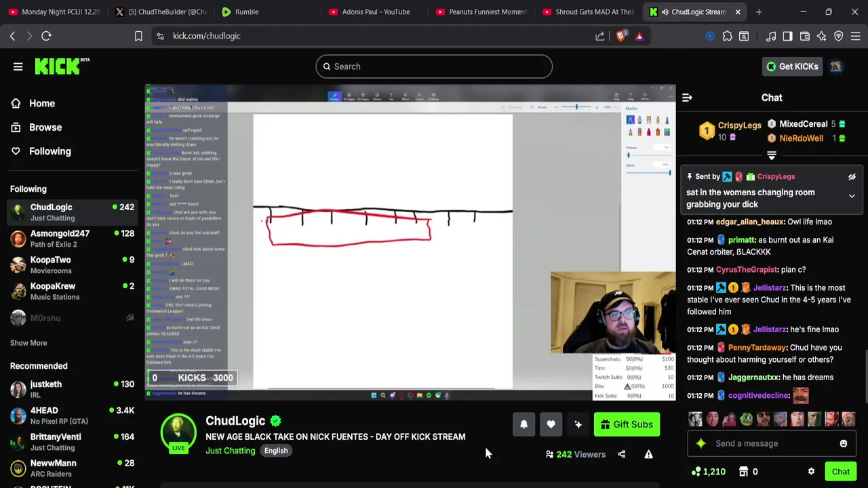Image resolution: width=868 pixels, height=488 pixels.
Task: Click the KICK logo
Action: click(62, 66)
